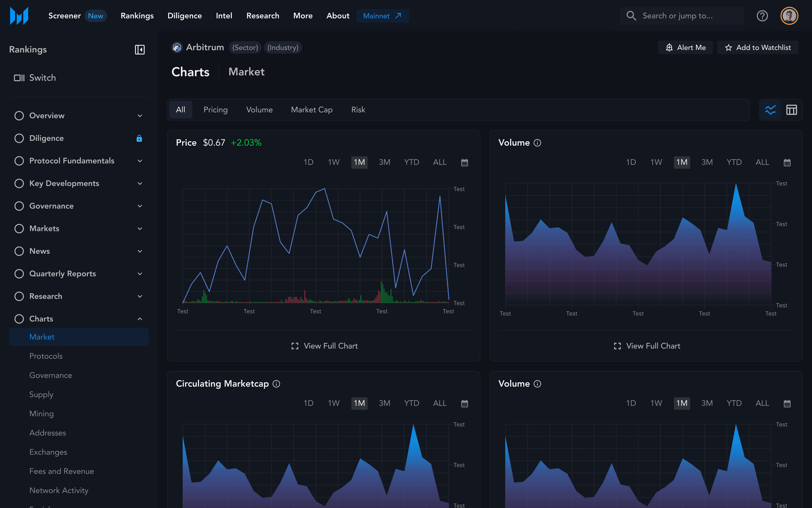Expand the Markets section chevron
812x508 pixels.
pos(140,229)
